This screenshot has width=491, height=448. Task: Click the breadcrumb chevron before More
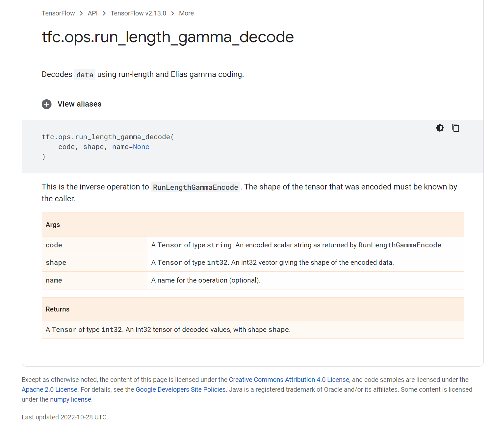[x=172, y=13]
